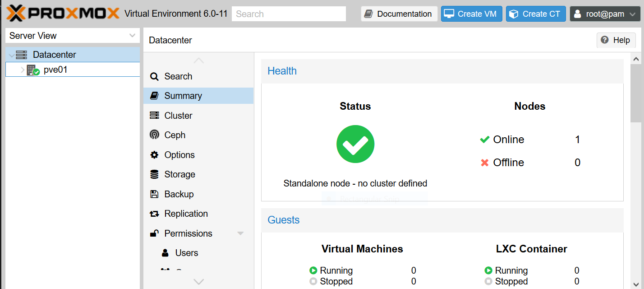Click the menu scroll-down chevron

[x=198, y=281]
